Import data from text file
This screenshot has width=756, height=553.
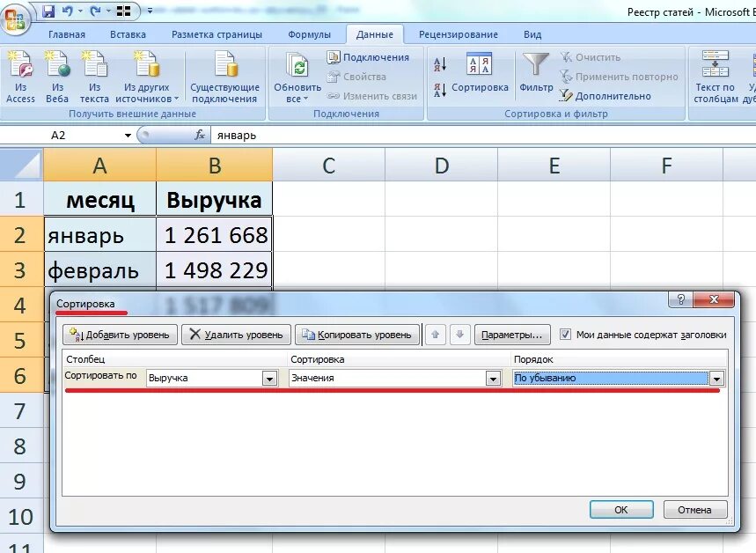coord(94,77)
